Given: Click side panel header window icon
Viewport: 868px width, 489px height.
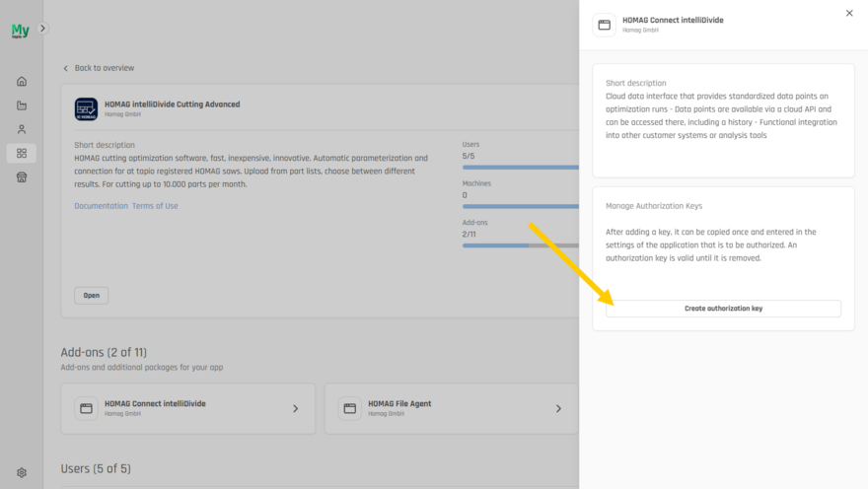Looking at the screenshot, I should tap(604, 25).
